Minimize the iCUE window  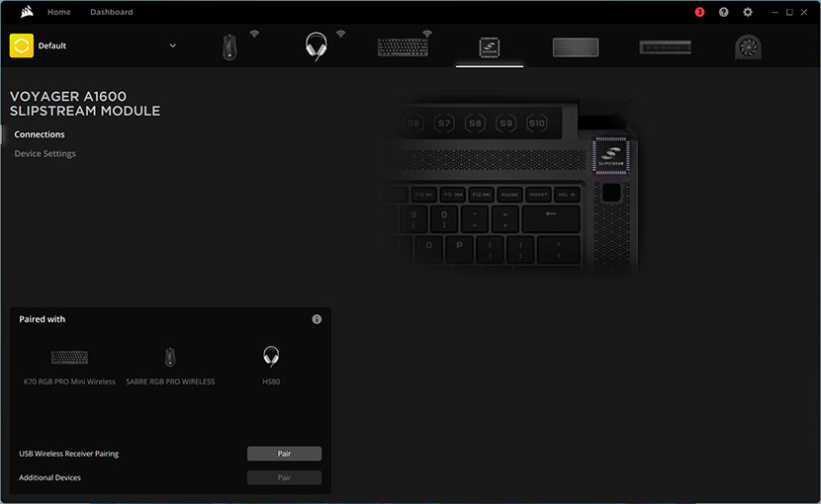(775, 12)
